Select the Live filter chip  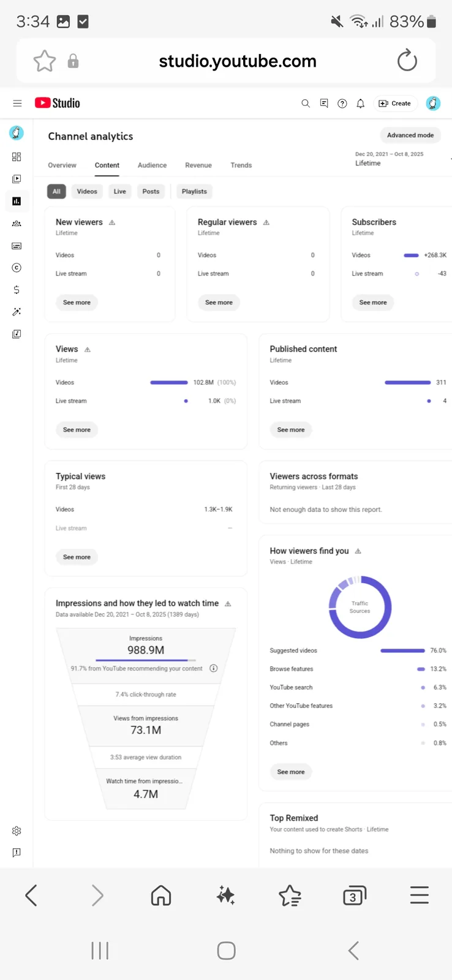pyautogui.click(x=120, y=192)
